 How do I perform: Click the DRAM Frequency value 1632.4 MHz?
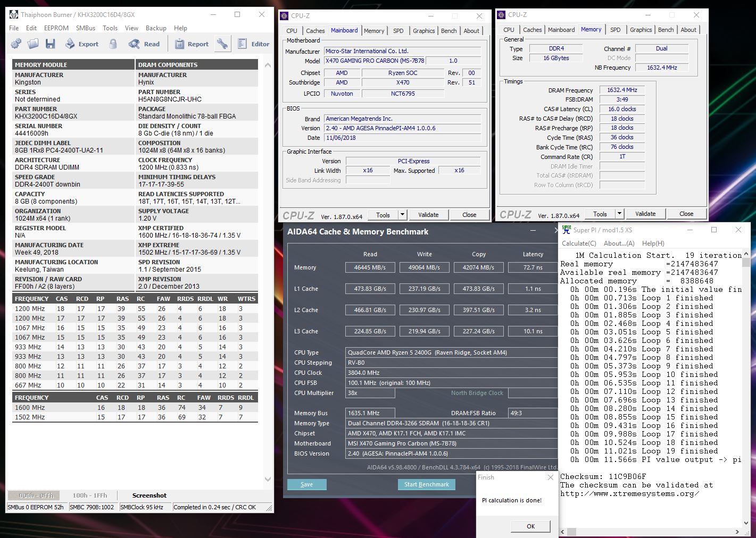point(621,90)
